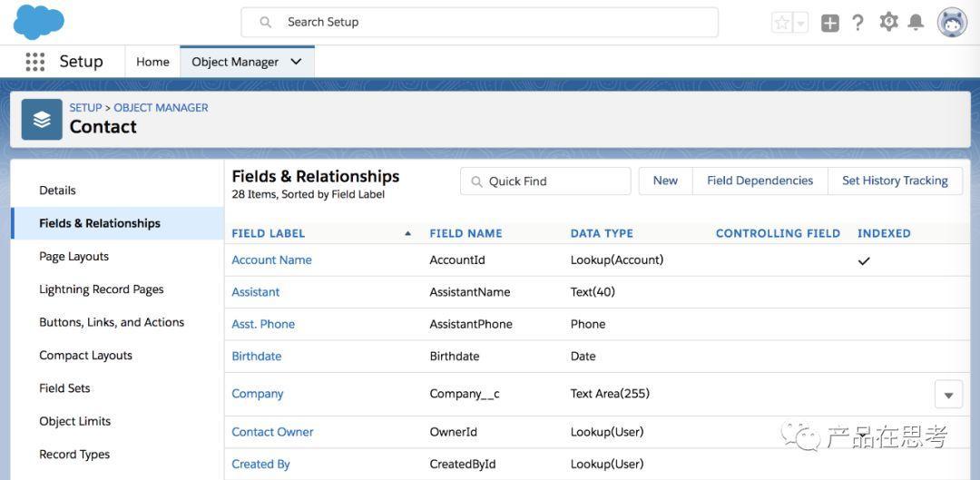Click the indexed checkmark for Account Name
This screenshot has width=980, height=480.
pyautogui.click(x=864, y=260)
